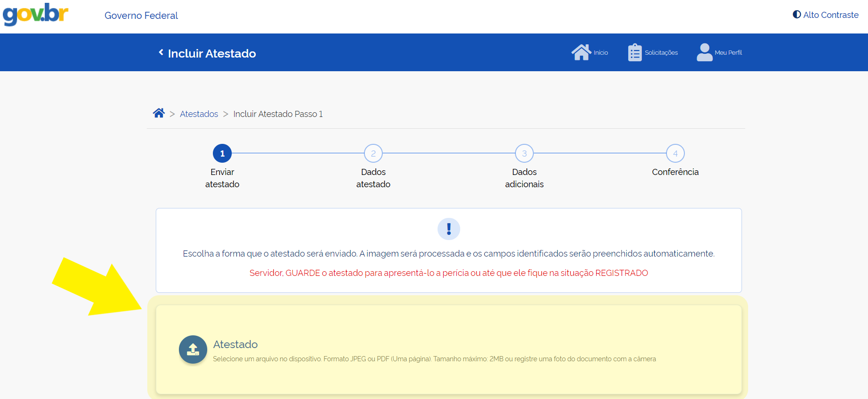Select step 2 Dados atestado circle
This screenshot has height=399, width=868.
click(x=373, y=153)
